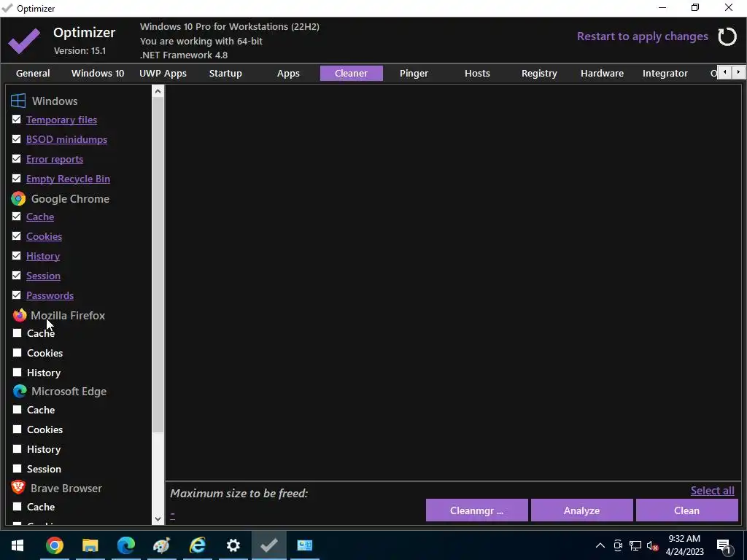Check the Microsoft Edge Cache checkbox
This screenshot has width=747, height=560.
tap(18, 410)
